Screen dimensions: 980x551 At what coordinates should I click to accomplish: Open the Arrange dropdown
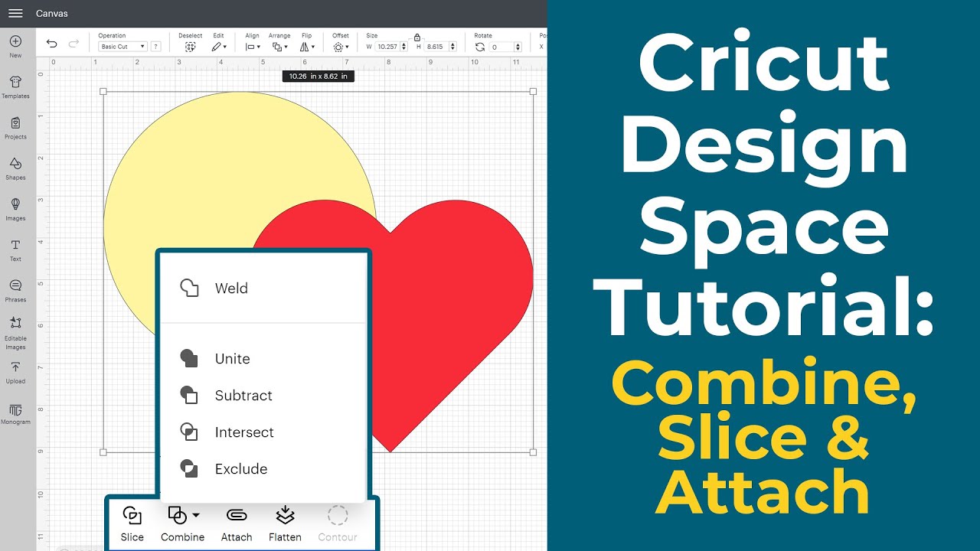click(x=279, y=47)
